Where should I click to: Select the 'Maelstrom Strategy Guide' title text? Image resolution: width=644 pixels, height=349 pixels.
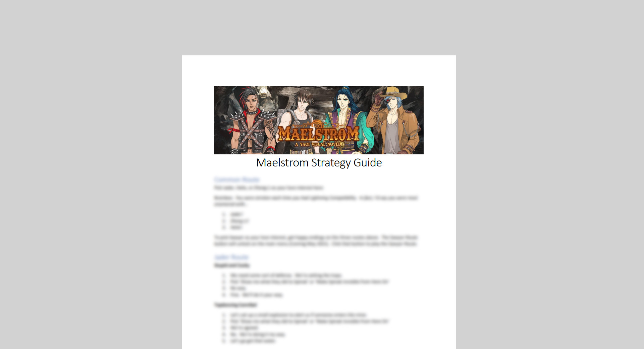tap(319, 162)
